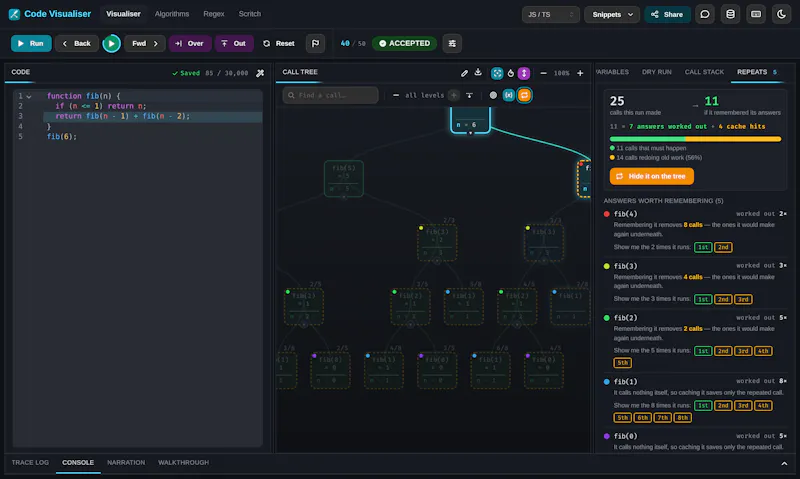Click line 3 return statement in code

click(122, 116)
